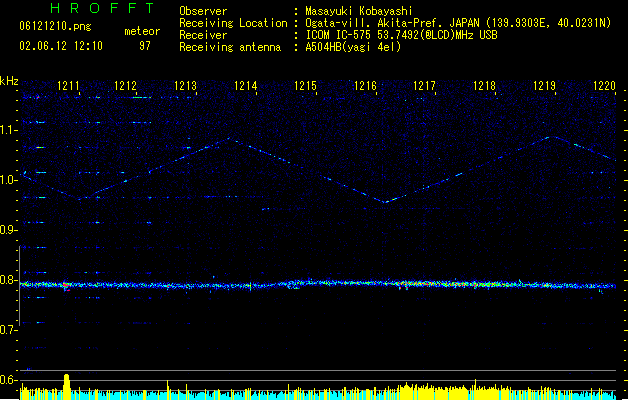Click the Receiving antenna label
The image size is (629, 400).
(230, 47)
